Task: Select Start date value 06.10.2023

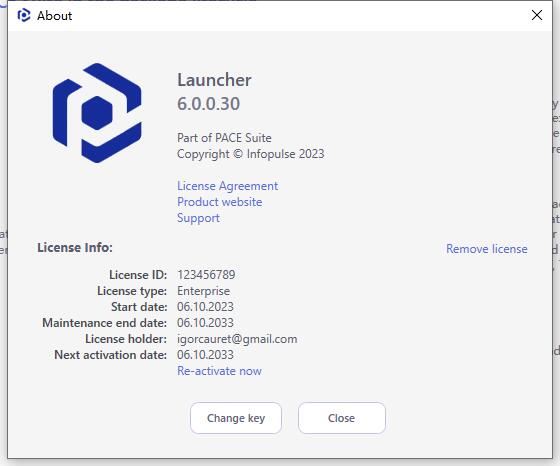Action: (x=205, y=307)
